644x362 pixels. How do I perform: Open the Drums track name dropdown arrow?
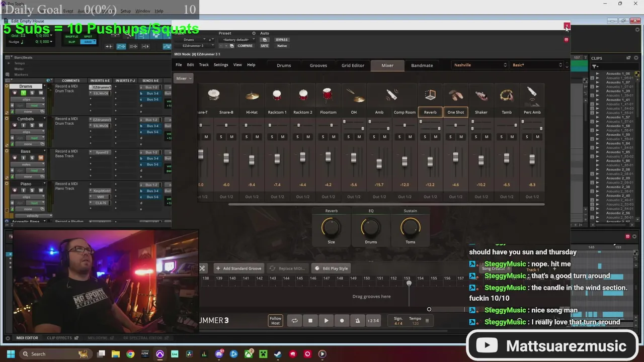[x=44, y=86]
